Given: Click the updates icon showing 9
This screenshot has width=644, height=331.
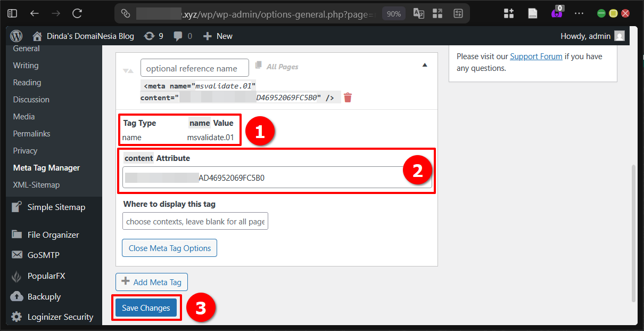Looking at the screenshot, I should click(x=150, y=36).
